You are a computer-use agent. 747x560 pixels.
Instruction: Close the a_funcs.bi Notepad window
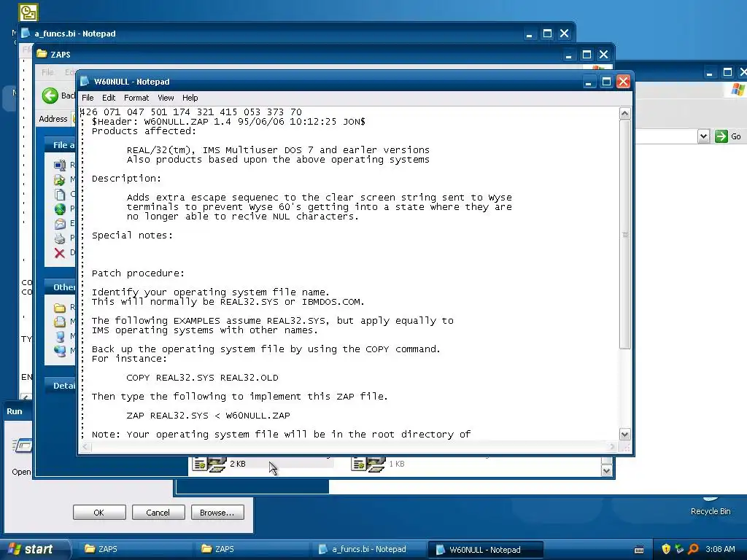pos(564,34)
